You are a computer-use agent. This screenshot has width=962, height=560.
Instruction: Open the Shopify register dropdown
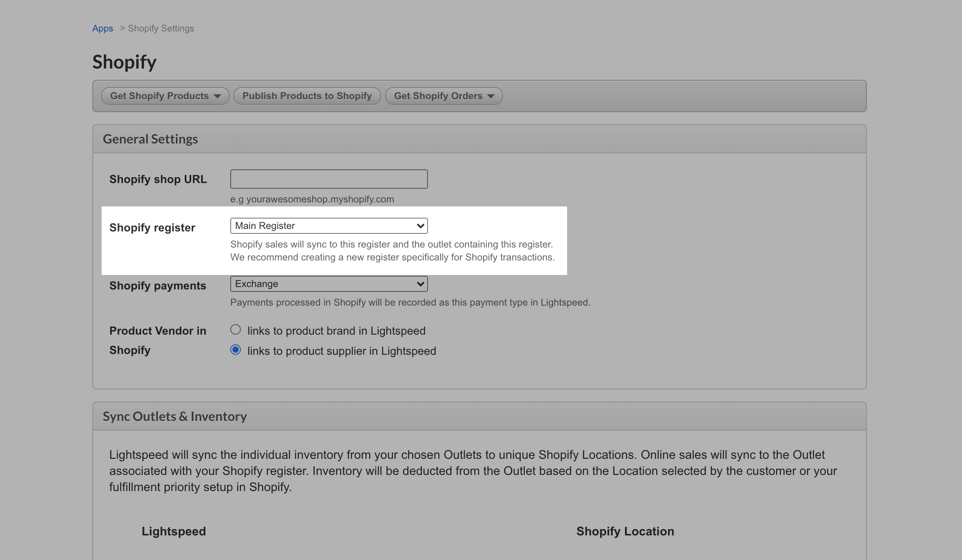coord(328,225)
